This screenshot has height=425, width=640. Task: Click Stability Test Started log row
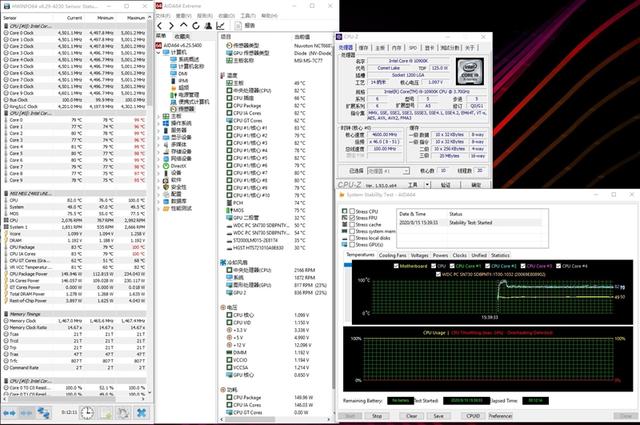(469, 223)
